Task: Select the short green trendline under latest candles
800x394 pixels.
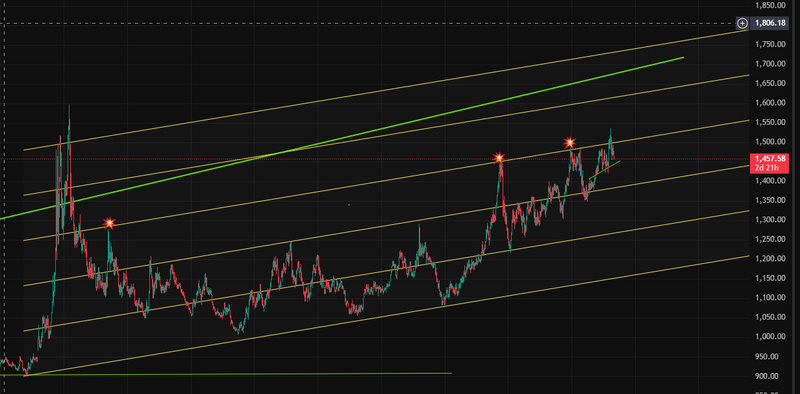Action: coord(605,170)
